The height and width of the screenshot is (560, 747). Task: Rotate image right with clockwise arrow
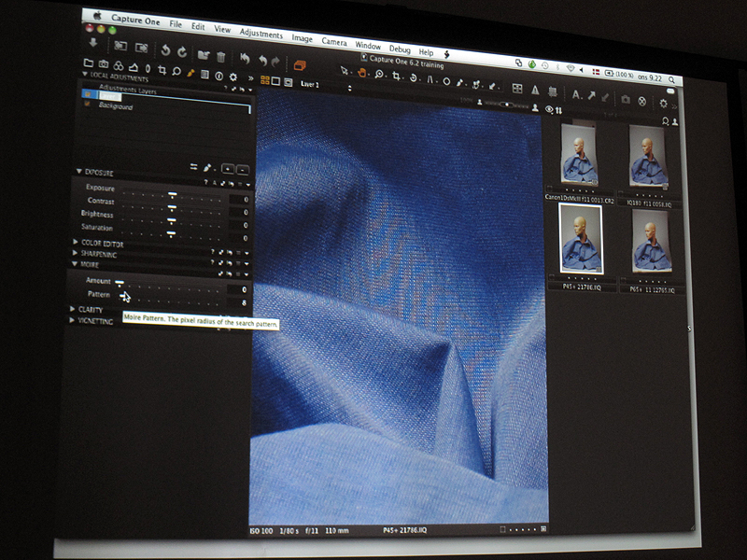(x=182, y=51)
